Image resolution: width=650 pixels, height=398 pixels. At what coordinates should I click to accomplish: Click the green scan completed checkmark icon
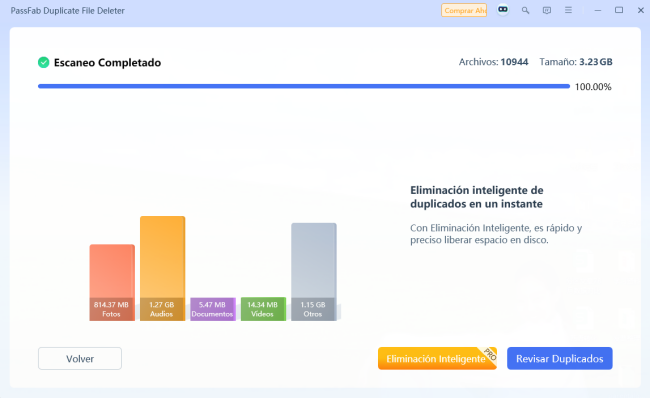click(x=44, y=63)
